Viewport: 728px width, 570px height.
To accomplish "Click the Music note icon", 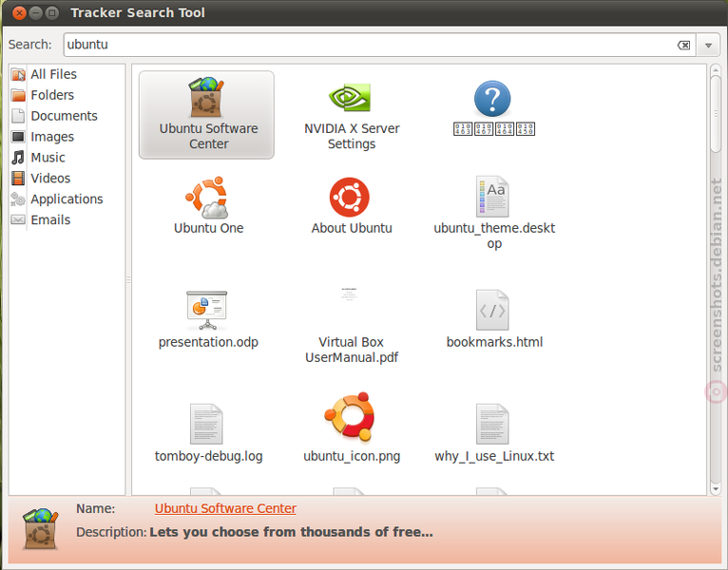I will 18,158.
